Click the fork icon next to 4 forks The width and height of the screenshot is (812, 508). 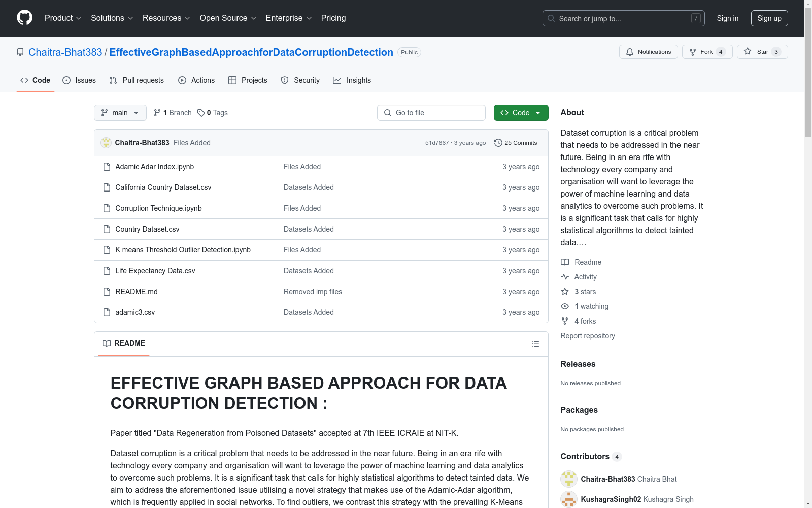pos(565,321)
